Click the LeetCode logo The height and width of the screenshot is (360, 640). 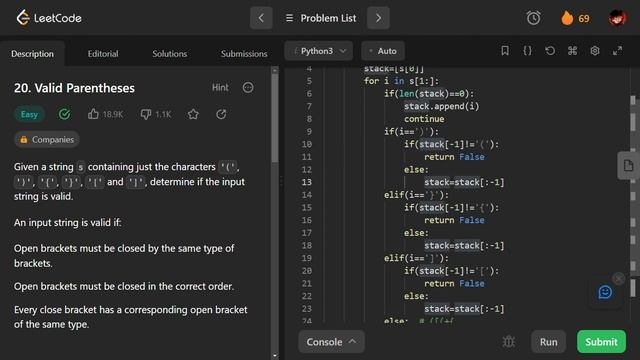[x=49, y=18]
